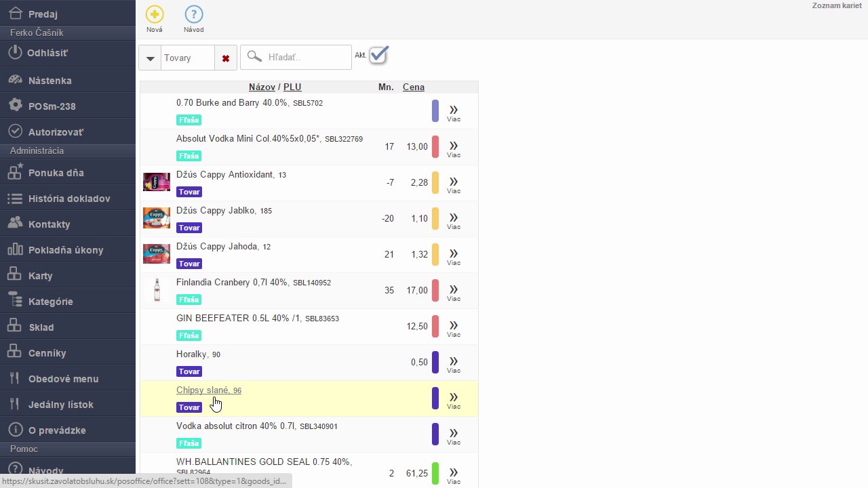Viewport: 868px width, 488px height.
Task: Open O prevádzke info
Action: click(x=68, y=430)
